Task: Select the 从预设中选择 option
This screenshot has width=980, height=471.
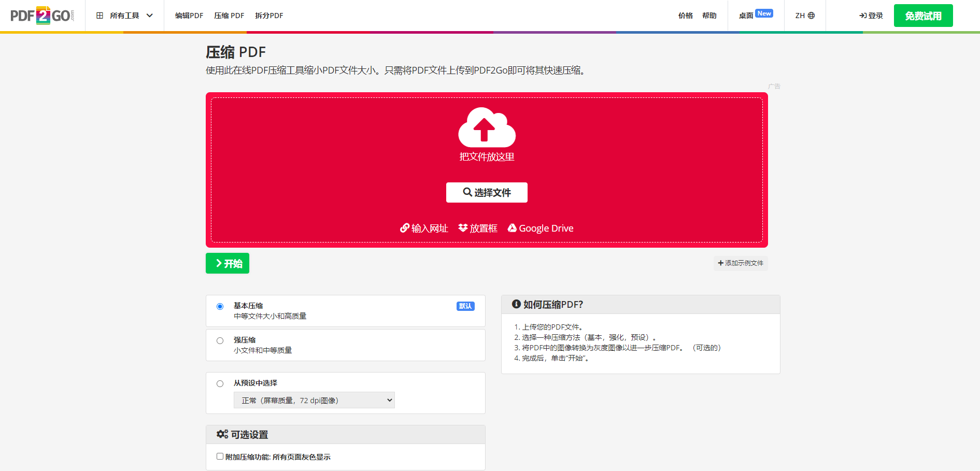Action: [220, 383]
